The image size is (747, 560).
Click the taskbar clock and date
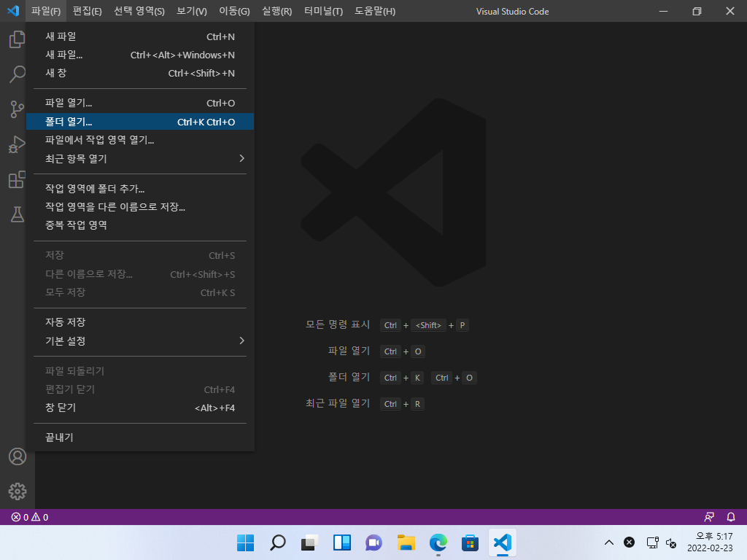click(710, 542)
